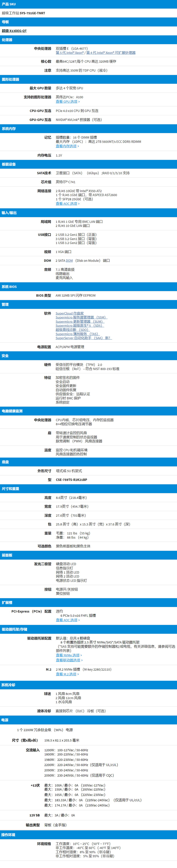Image resolution: width=177 pixels, height=868 pixels.
Task: Click the 查看 NVMe 选项 link
Action: coord(68,655)
